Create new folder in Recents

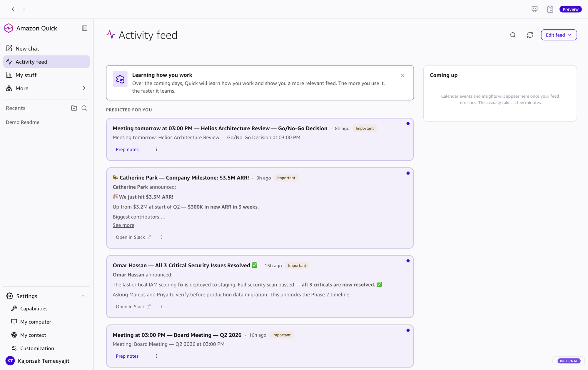(74, 108)
